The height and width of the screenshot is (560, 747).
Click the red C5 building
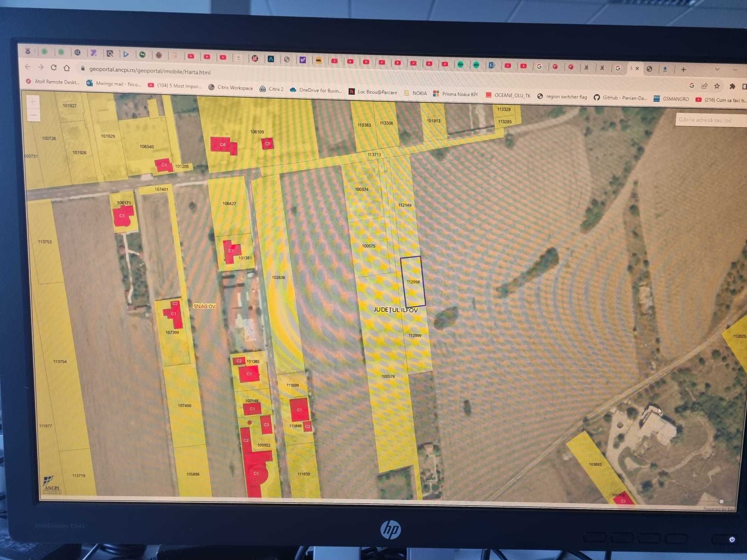268,144
